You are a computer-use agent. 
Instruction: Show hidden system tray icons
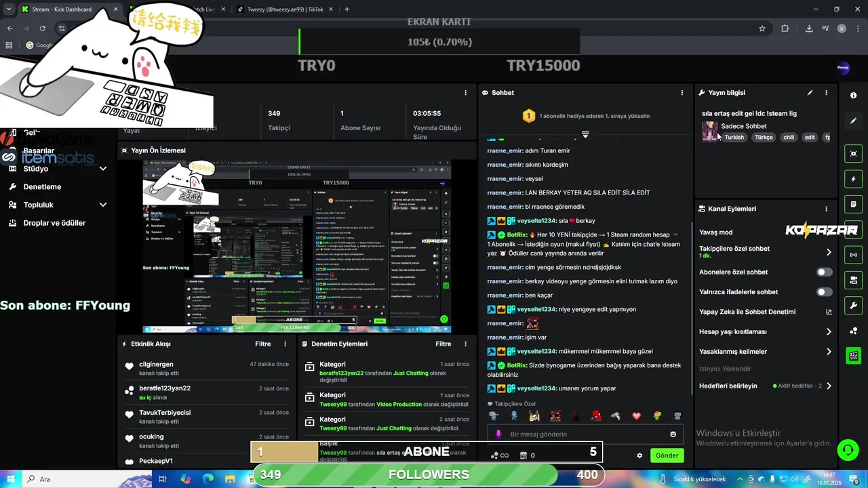click(x=741, y=479)
